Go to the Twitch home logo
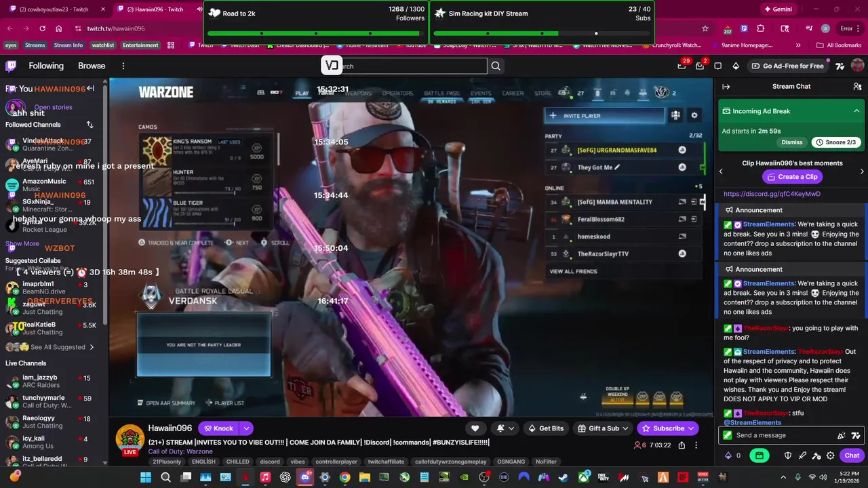Viewport: 868px width, 488px height. pos(11,66)
